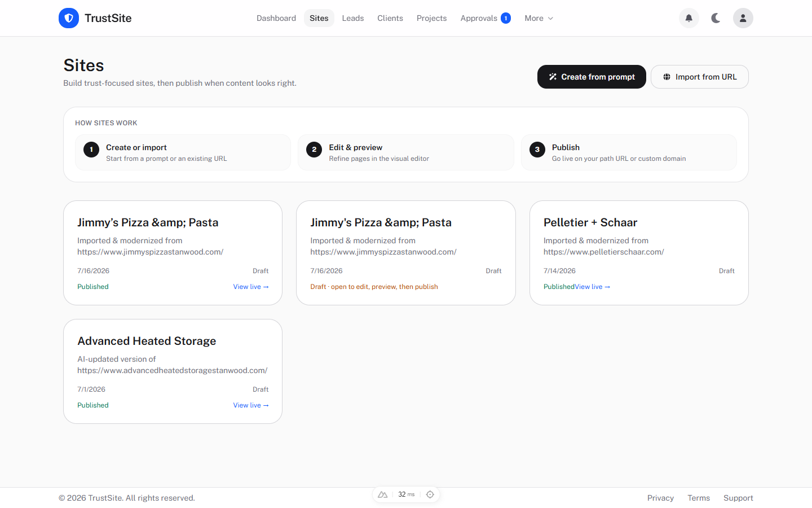Click the dev toolbar logo icon at bottom
Viewport: 812px width, 508px height.
point(383,494)
